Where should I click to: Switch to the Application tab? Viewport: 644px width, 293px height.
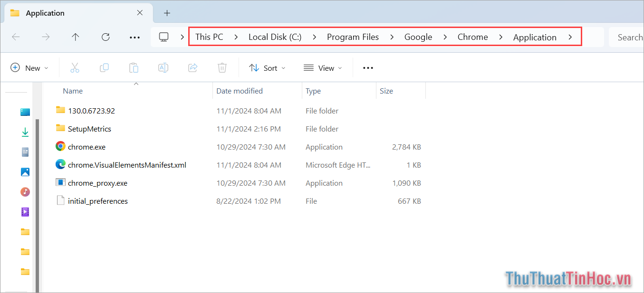(45, 13)
